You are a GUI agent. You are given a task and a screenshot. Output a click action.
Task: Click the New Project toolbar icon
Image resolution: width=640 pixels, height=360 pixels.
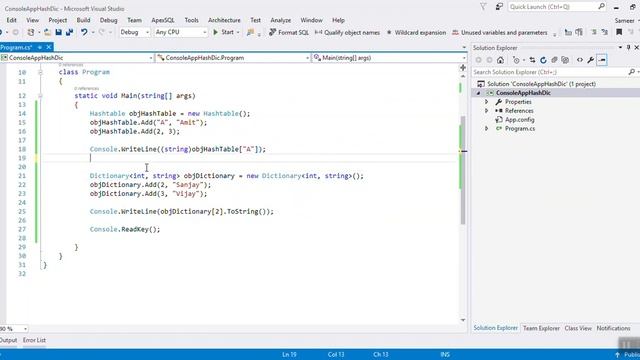[x=31, y=32]
